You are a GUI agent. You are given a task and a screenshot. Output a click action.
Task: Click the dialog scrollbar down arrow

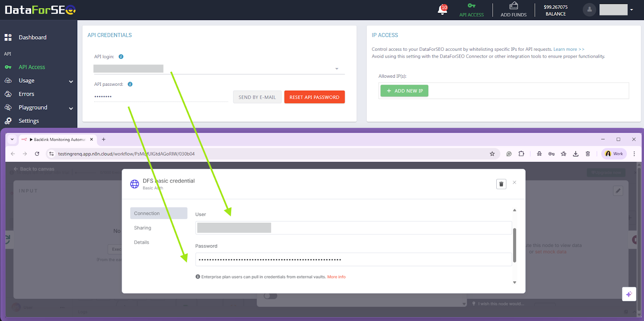coord(514,282)
